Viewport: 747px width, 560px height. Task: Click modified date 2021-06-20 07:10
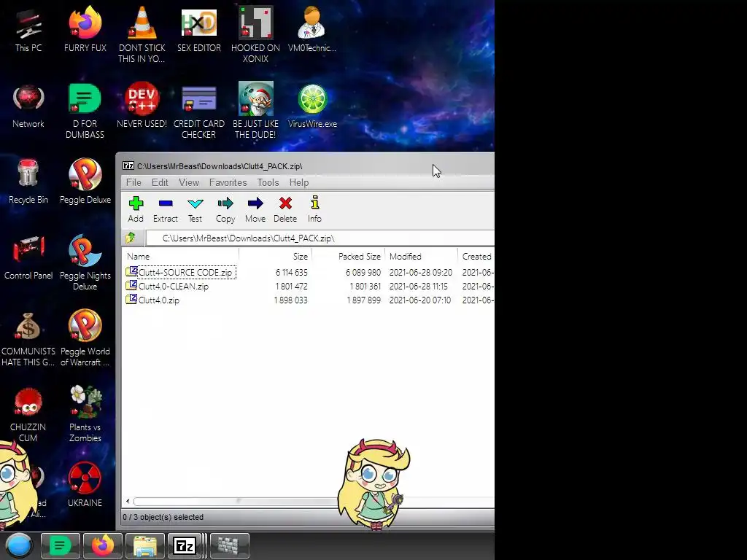pyautogui.click(x=419, y=300)
